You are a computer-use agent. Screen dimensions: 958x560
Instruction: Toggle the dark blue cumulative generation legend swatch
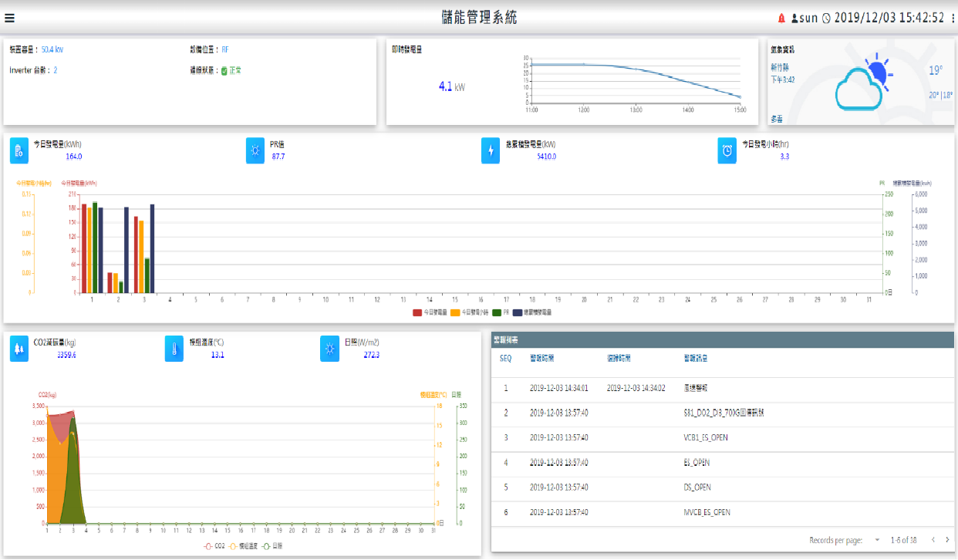pos(518,312)
